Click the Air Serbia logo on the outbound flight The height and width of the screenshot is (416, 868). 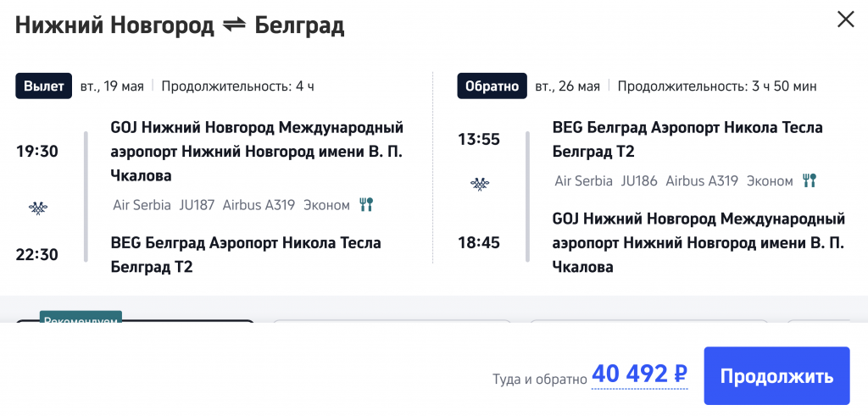pyautogui.click(x=37, y=206)
